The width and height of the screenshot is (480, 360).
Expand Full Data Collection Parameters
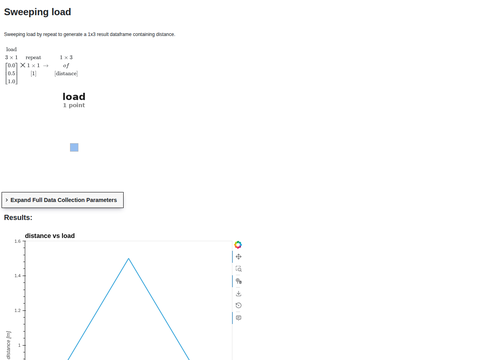point(63,200)
